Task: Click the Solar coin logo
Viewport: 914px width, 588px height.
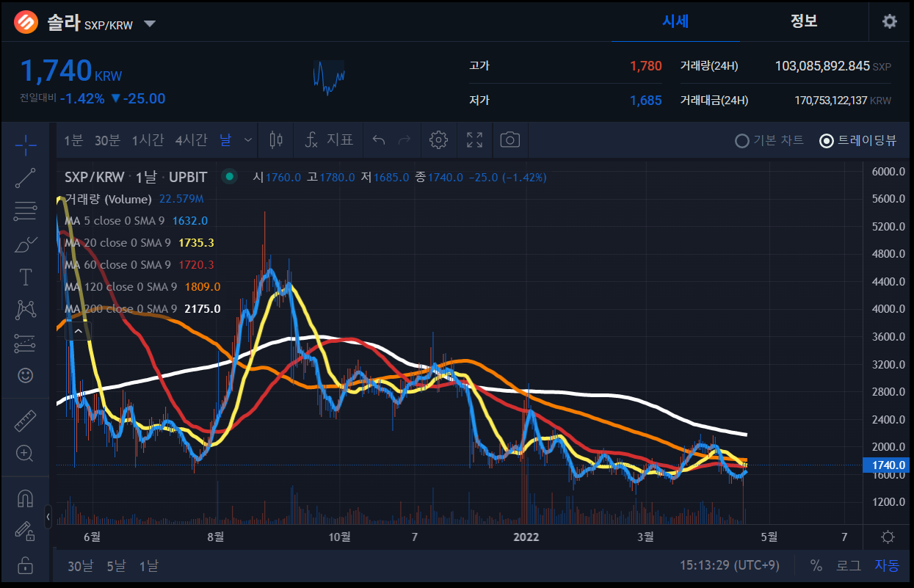Action: coord(26,22)
